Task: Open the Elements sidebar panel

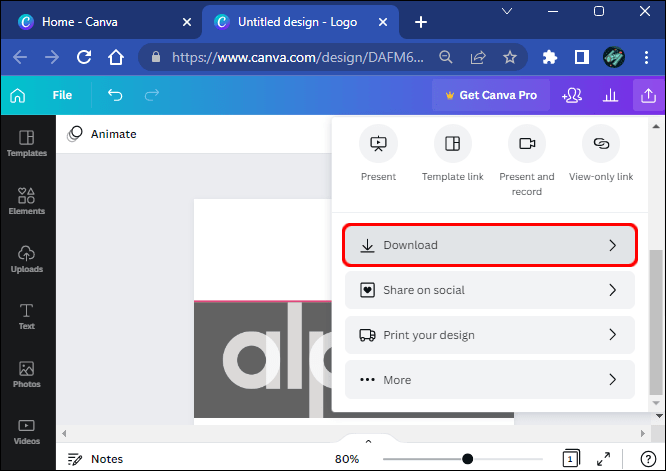Action: tap(26, 201)
